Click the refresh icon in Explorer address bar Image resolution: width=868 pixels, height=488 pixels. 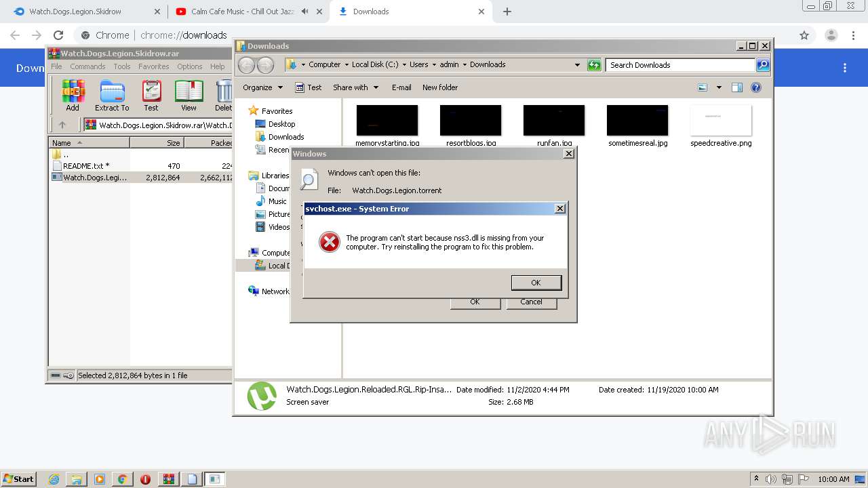594,65
